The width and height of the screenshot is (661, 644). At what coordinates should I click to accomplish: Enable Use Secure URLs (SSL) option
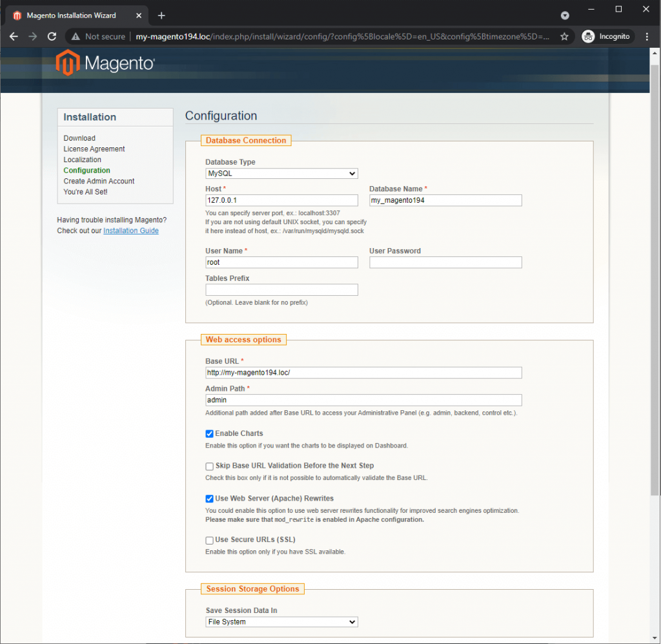click(209, 540)
